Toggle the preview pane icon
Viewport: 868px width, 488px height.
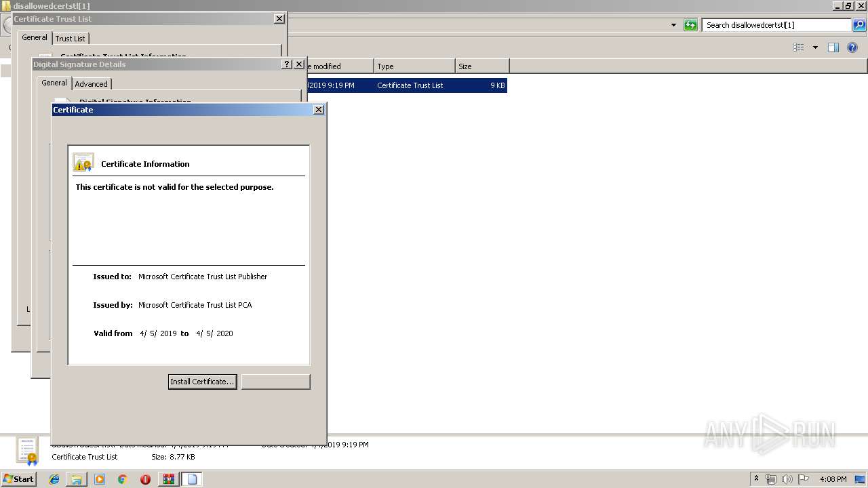coord(833,47)
